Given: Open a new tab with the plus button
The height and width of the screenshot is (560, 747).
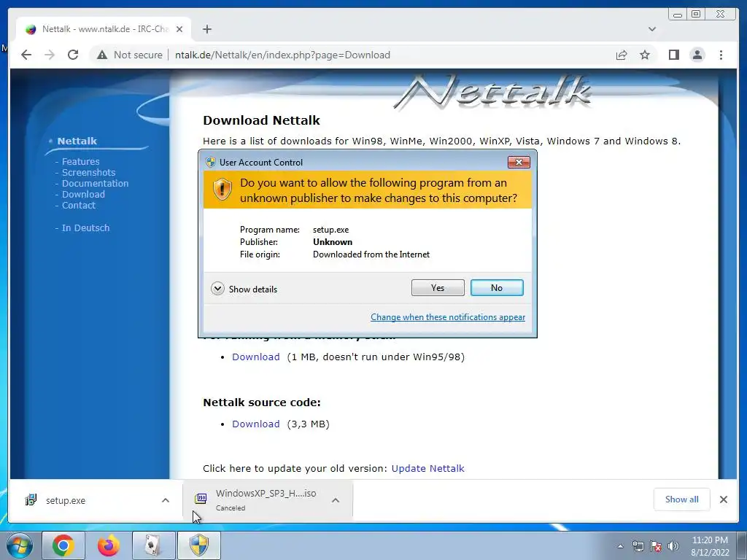Looking at the screenshot, I should [x=206, y=29].
